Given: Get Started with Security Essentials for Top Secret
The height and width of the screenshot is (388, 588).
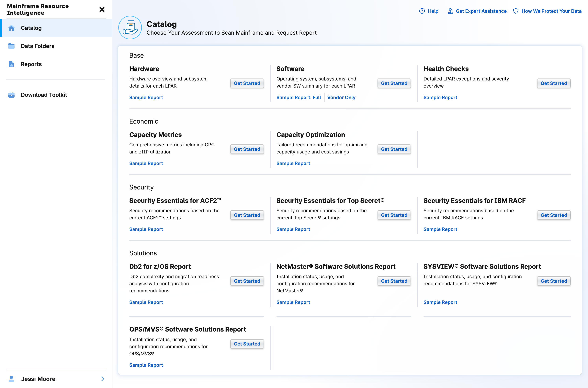Looking at the screenshot, I should click(394, 215).
